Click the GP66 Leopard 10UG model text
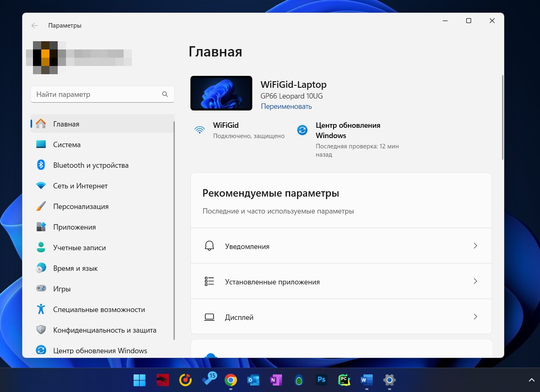540x392 pixels. (x=291, y=96)
